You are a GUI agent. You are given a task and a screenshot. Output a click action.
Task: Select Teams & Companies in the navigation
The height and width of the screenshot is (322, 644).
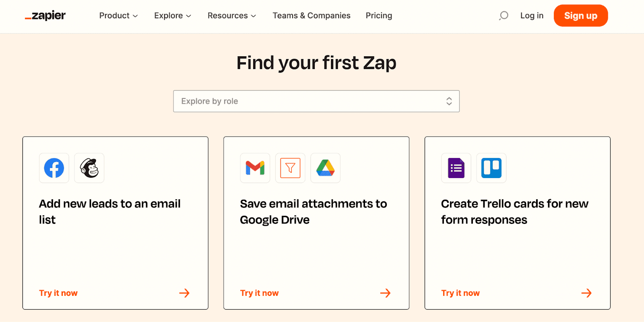[311, 16]
